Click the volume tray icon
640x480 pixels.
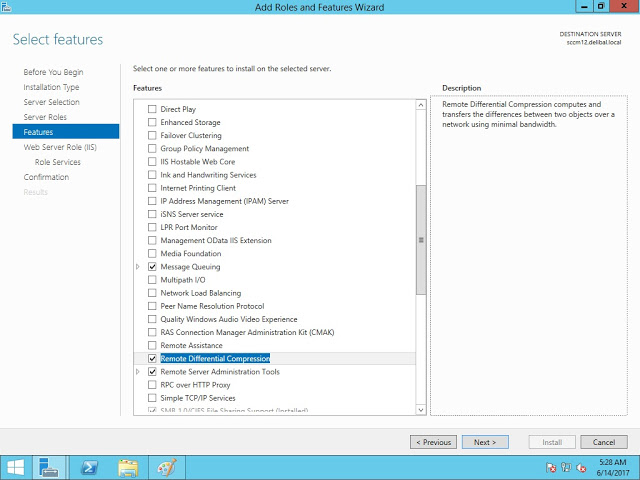580,467
